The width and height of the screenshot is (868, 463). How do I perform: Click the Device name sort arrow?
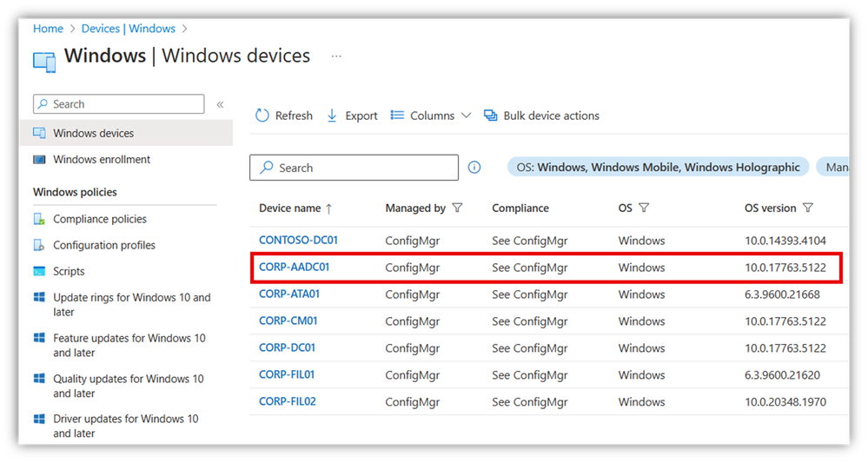click(328, 208)
